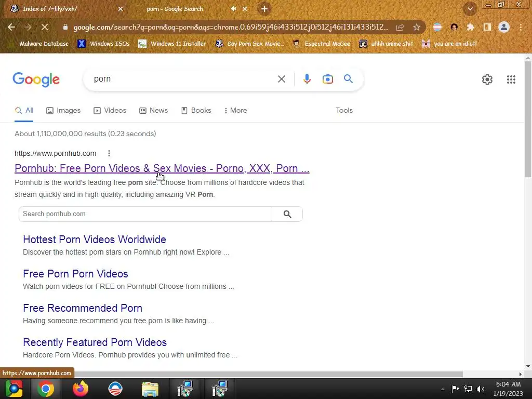The height and width of the screenshot is (399, 532).
Task: Open the 'you are an idiot!' bookmark
Action: [x=449, y=44]
